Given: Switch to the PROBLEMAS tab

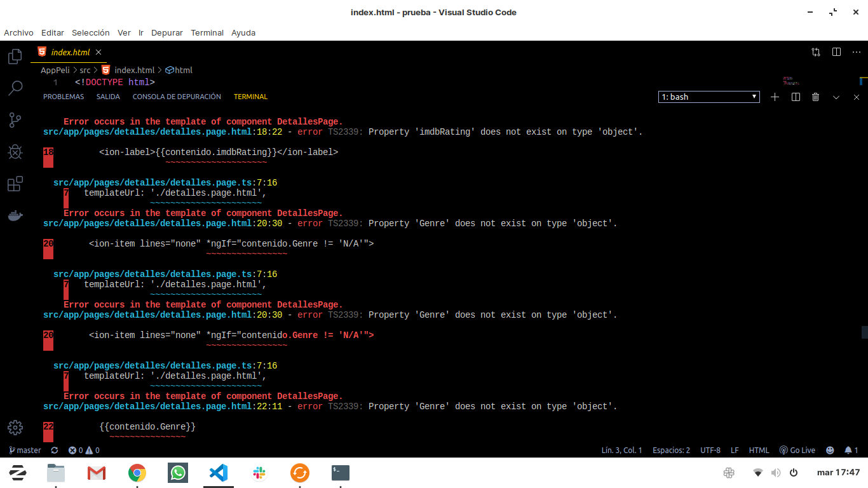Looking at the screenshot, I should click(63, 97).
